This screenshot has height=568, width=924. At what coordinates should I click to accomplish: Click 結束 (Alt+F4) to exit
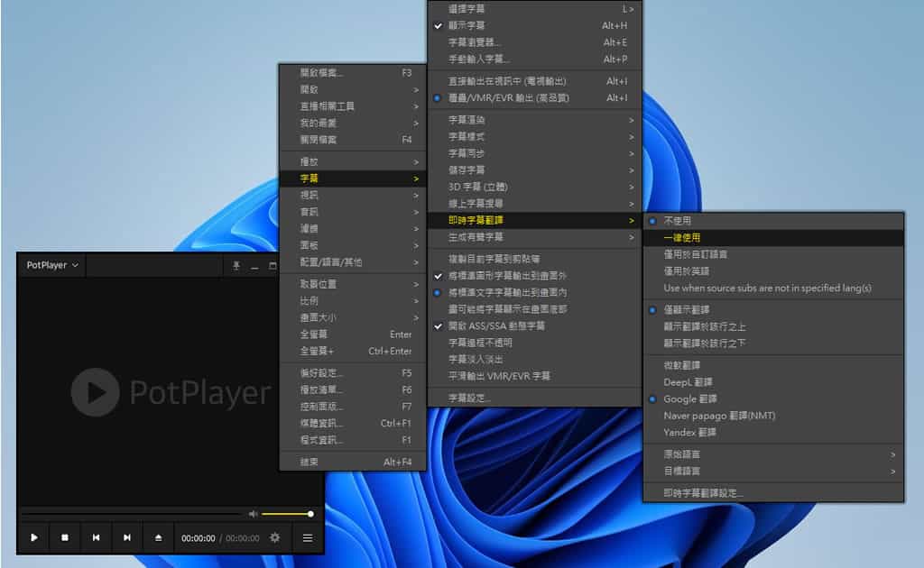353,462
